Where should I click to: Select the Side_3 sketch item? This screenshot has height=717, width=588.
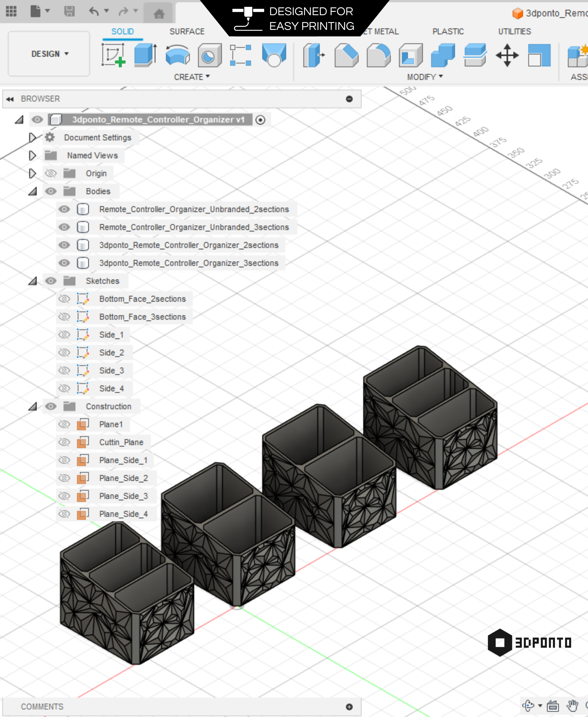pyautogui.click(x=111, y=371)
